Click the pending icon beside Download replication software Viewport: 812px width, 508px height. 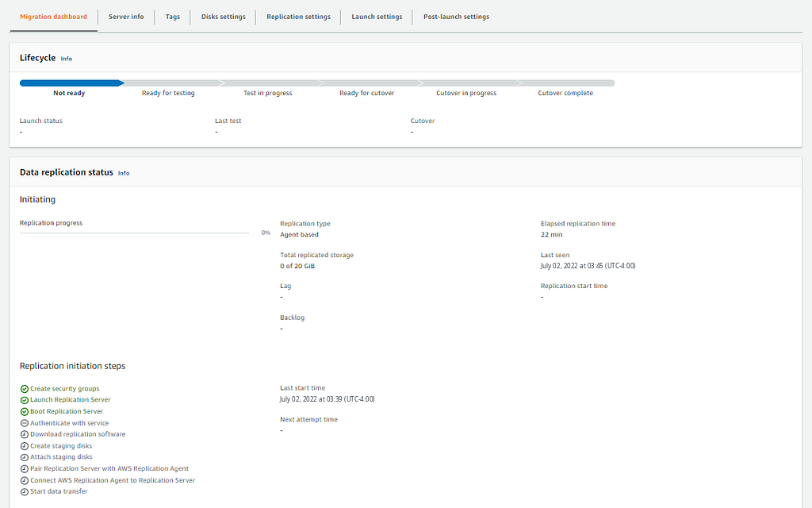pyautogui.click(x=25, y=434)
